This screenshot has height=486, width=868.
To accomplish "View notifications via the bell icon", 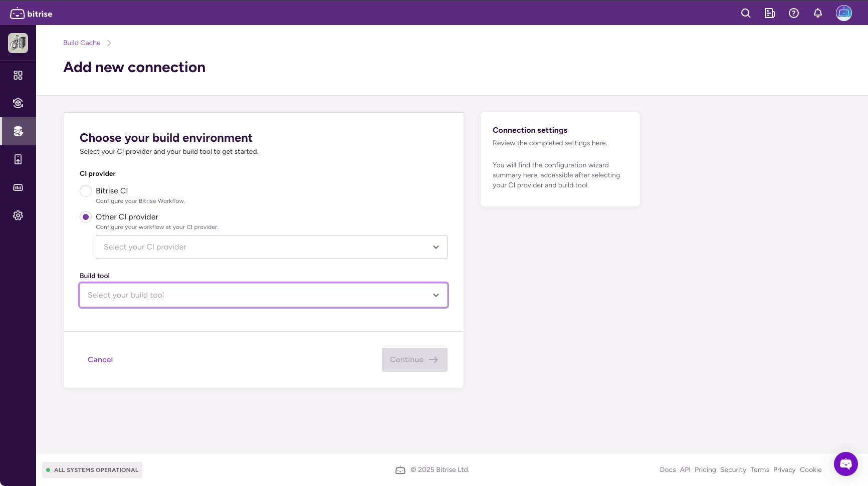I will [818, 13].
